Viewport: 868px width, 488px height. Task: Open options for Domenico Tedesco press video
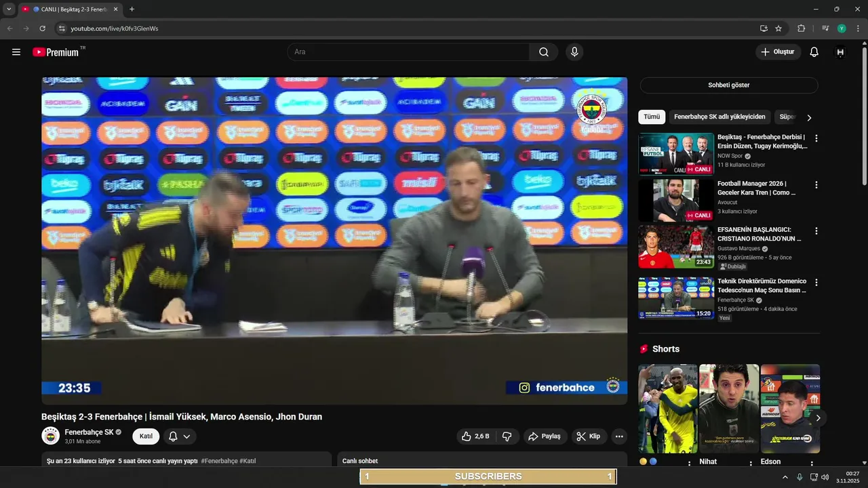pos(816,282)
